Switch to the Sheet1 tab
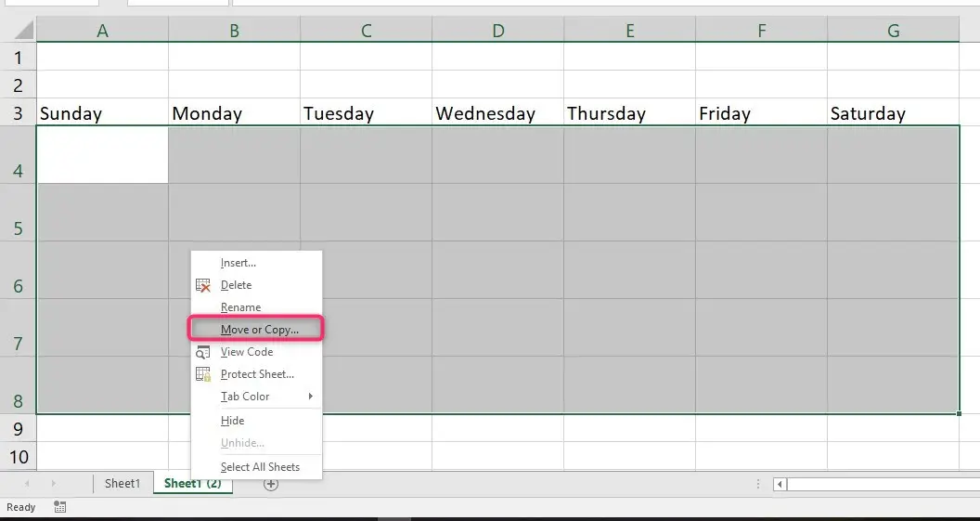 pyautogui.click(x=122, y=483)
